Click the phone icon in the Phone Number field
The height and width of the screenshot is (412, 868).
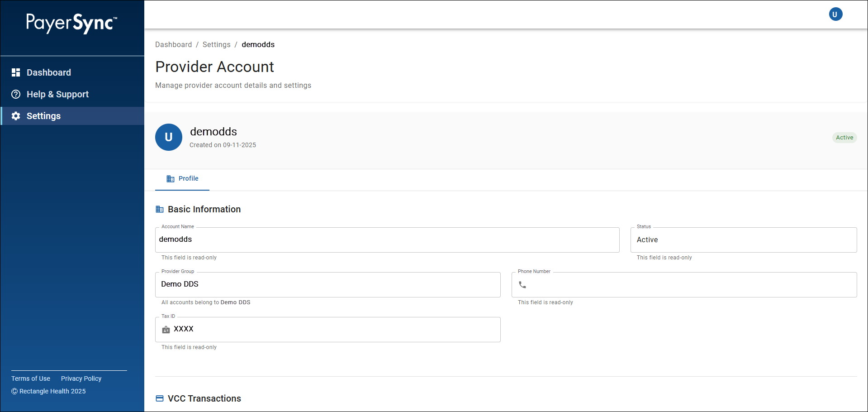522,285
